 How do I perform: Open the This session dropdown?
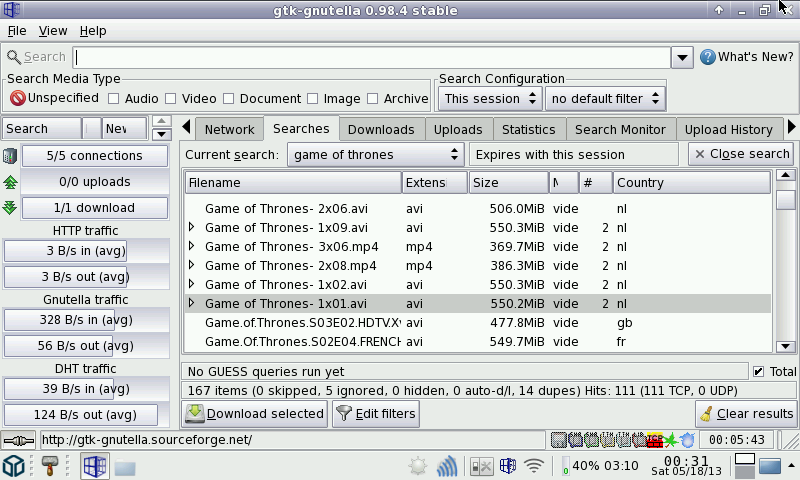(x=490, y=98)
